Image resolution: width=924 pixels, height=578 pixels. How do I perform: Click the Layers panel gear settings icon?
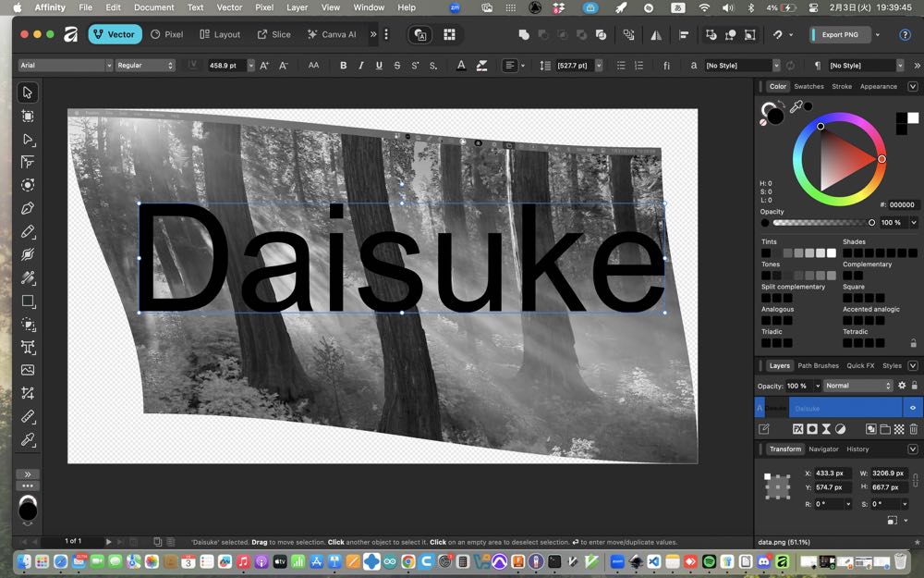(x=902, y=385)
